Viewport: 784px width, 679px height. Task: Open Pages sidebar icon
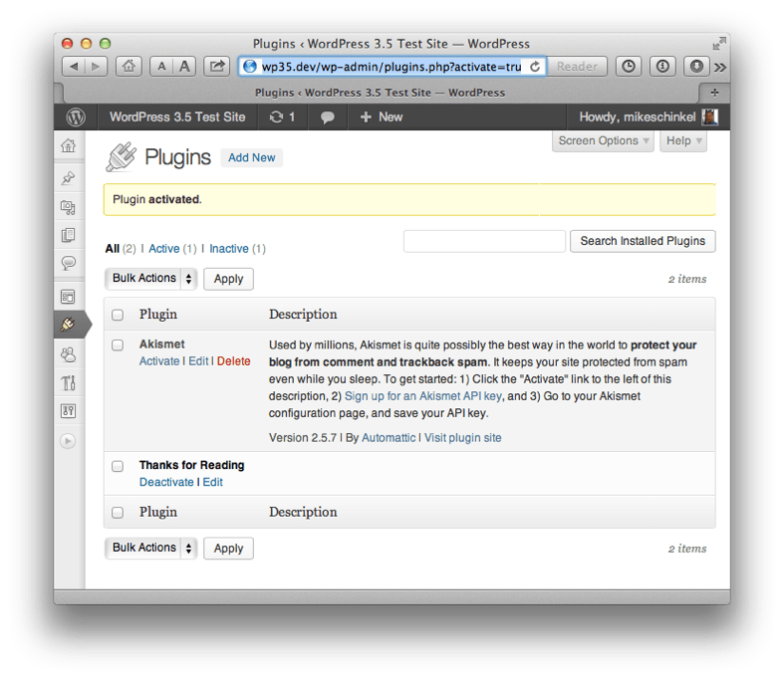click(x=69, y=235)
